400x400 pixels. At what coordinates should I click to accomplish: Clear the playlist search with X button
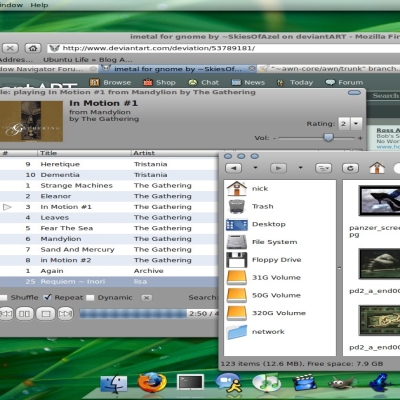[146, 298]
